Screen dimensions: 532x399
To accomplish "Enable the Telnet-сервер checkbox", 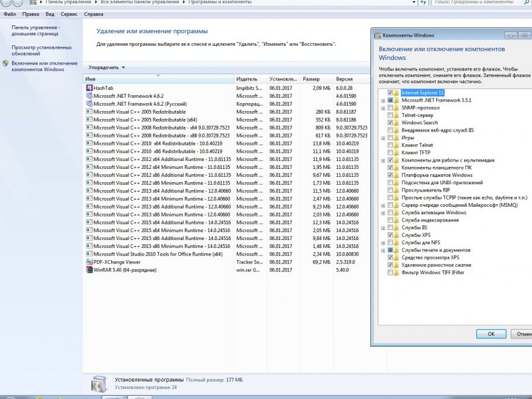I will tap(390, 115).
